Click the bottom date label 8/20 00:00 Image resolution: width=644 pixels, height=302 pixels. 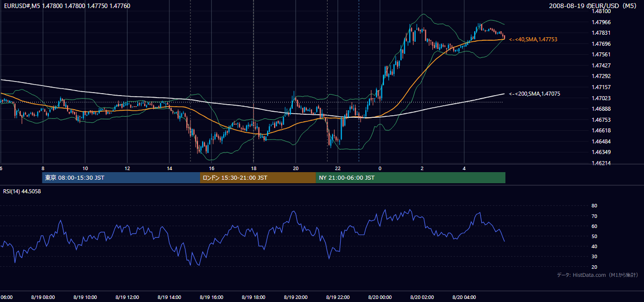380,297
